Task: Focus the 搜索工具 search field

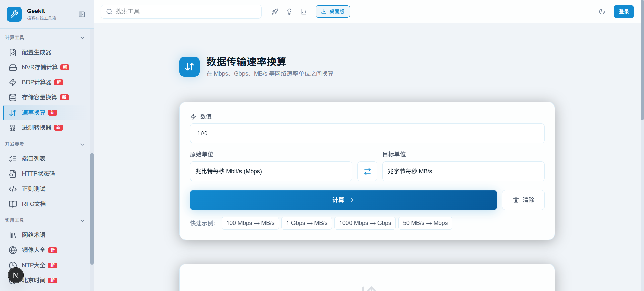Action: click(181, 12)
